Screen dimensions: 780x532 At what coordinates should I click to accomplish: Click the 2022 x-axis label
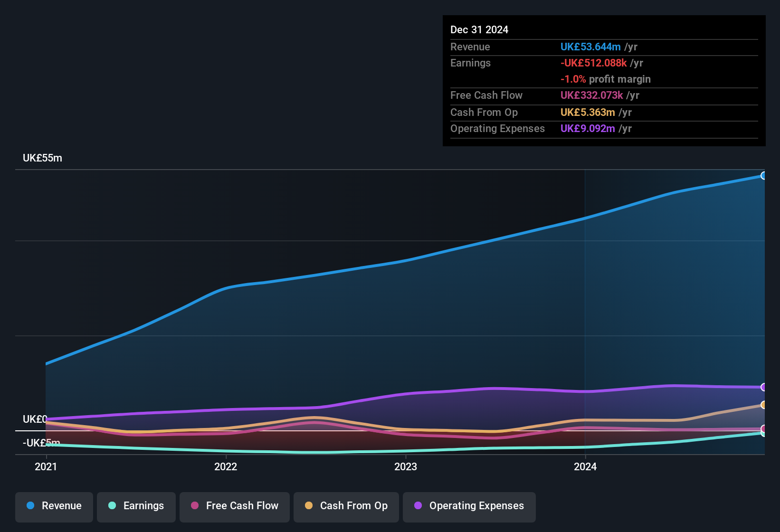(226, 466)
